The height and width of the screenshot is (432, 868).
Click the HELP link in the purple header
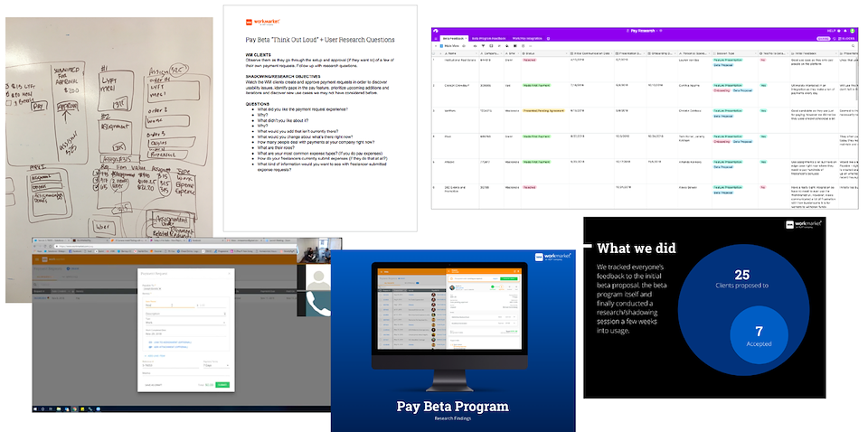(832, 31)
